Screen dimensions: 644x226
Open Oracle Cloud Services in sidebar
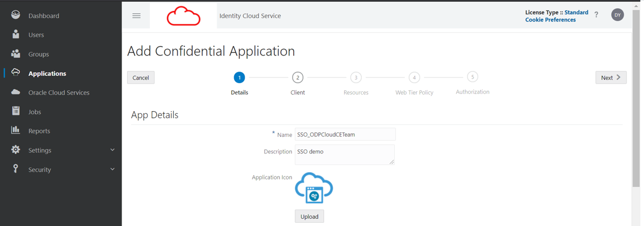(59, 92)
